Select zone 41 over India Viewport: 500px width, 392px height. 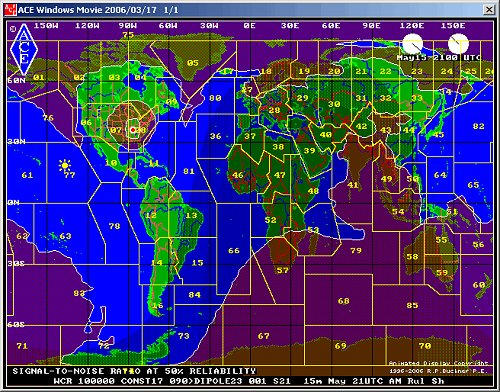[x=353, y=185]
